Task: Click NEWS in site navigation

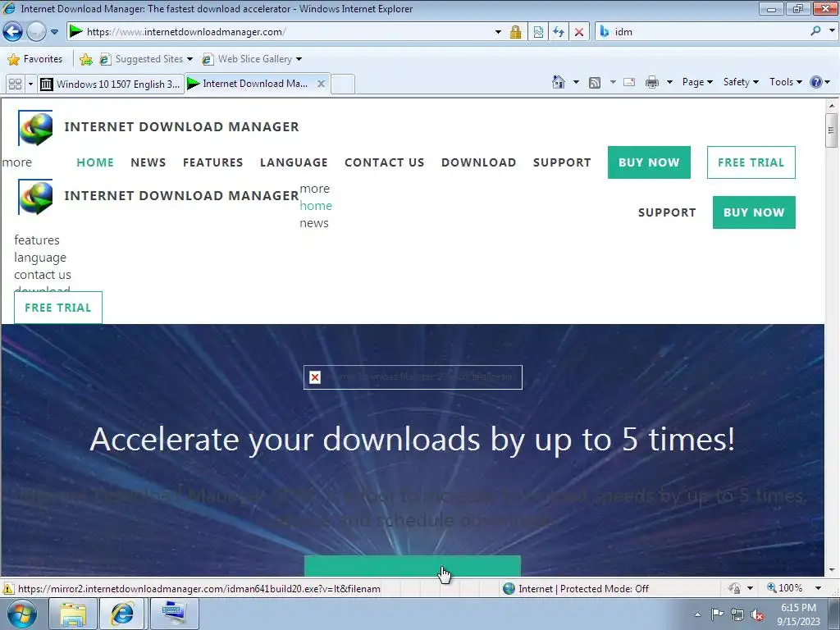Action: [x=148, y=162]
